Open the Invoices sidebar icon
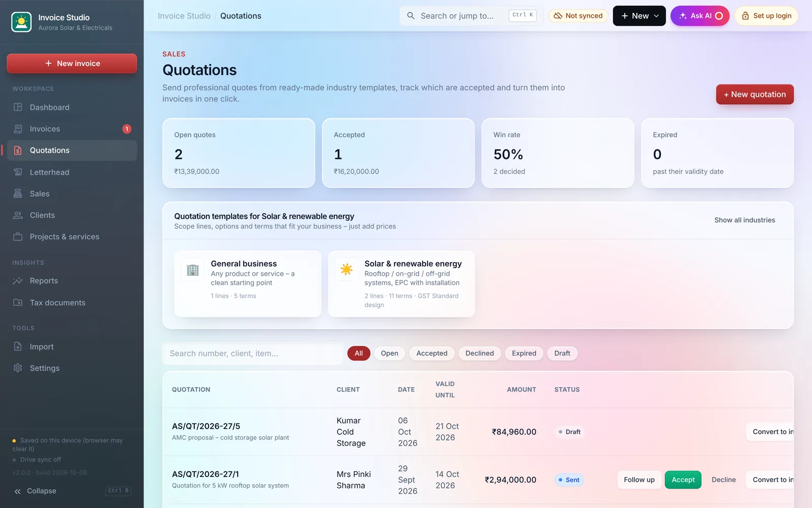 click(x=18, y=129)
